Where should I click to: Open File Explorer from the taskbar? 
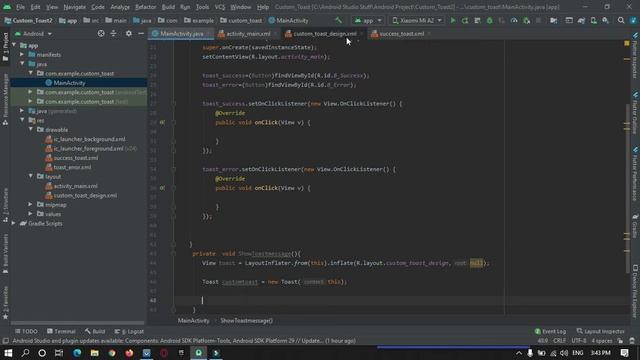point(95,353)
